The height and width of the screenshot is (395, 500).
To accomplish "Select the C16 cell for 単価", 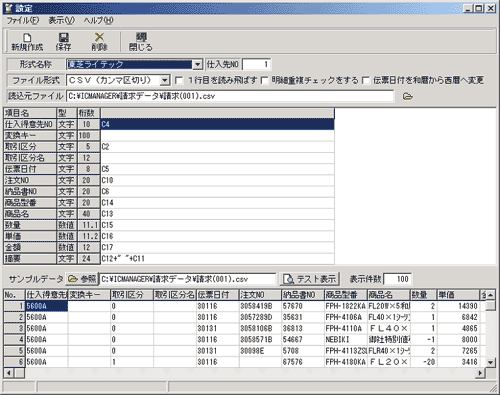I will point(217,236).
